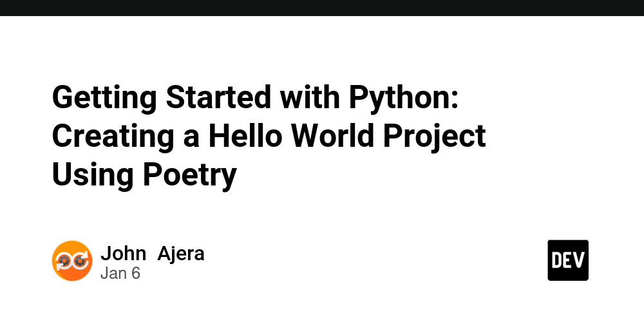
Task: Select the "Getting Started with Python:" title line
Action: coord(254,99)
